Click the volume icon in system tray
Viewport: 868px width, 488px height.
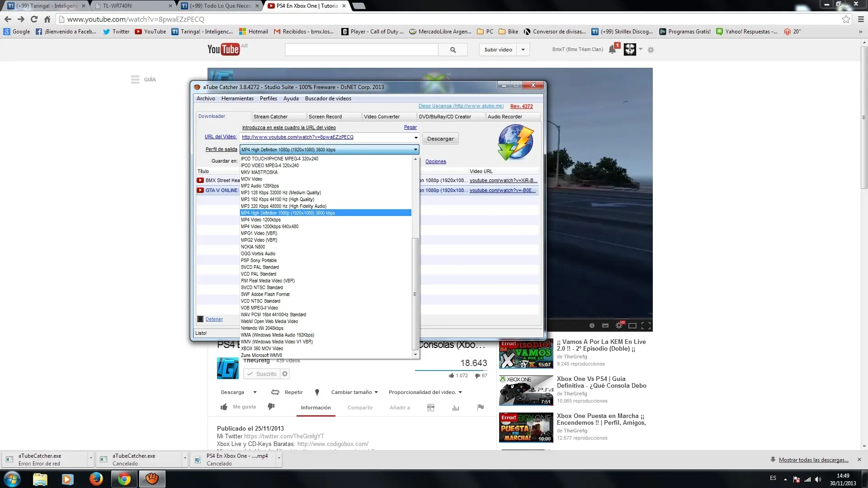click(x=818, y=479)
